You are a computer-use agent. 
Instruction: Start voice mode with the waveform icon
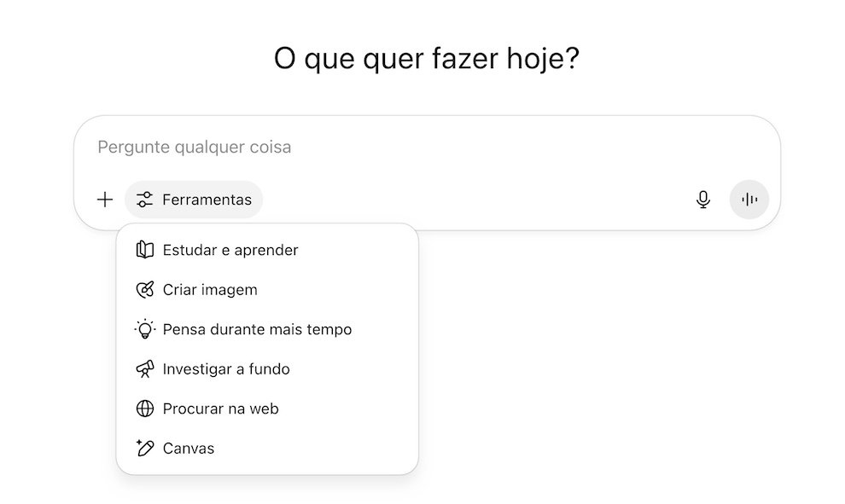coord(749,199)
